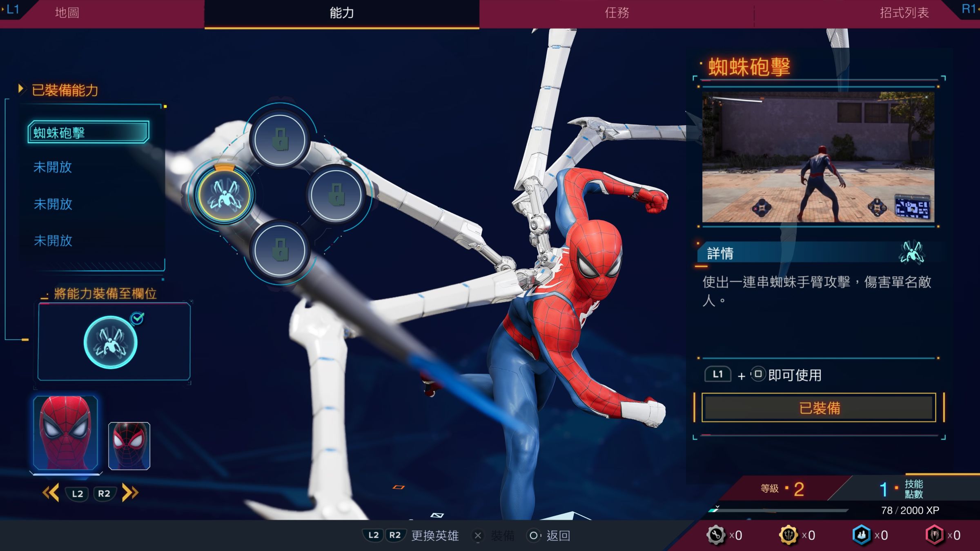
Task: Click the 返回 label
Action: [558, 535]
